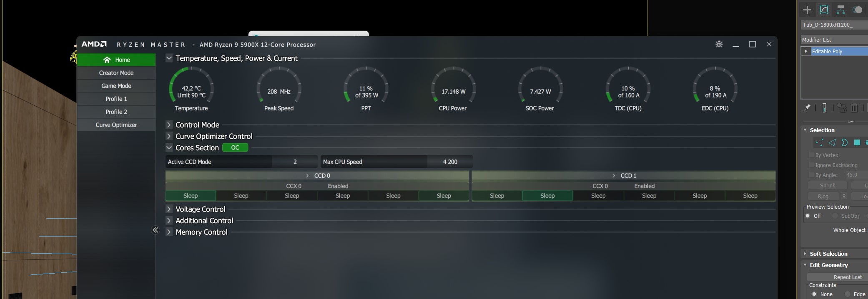Image resolution: width=868 pixels, height=299 pixels.
Task: Click the Ring selection button
Action: pyautogui.click(x=824, y=196)
